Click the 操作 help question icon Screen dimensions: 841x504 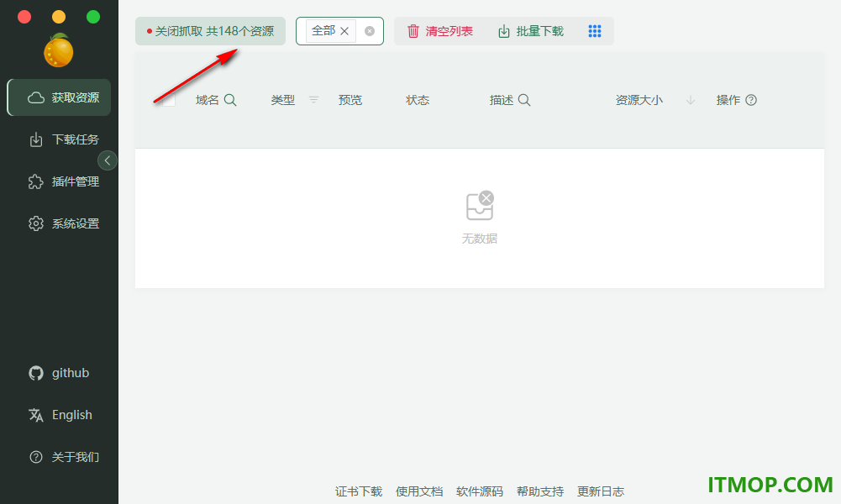point(751,100)
